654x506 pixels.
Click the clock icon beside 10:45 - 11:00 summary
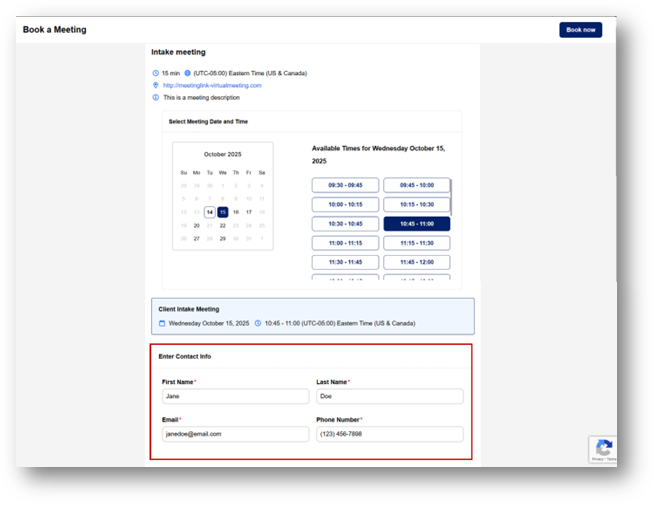pyautogui.click(x=258, y=323)
